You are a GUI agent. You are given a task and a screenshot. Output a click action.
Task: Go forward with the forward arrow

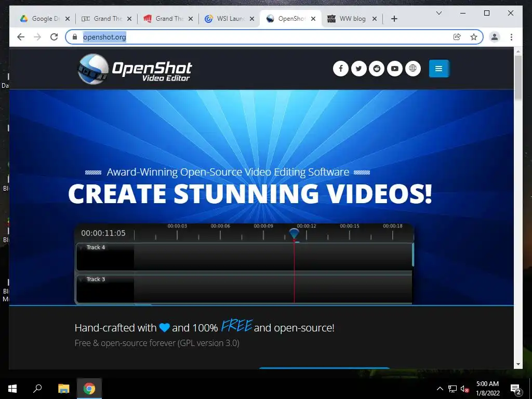click(37, 37)
